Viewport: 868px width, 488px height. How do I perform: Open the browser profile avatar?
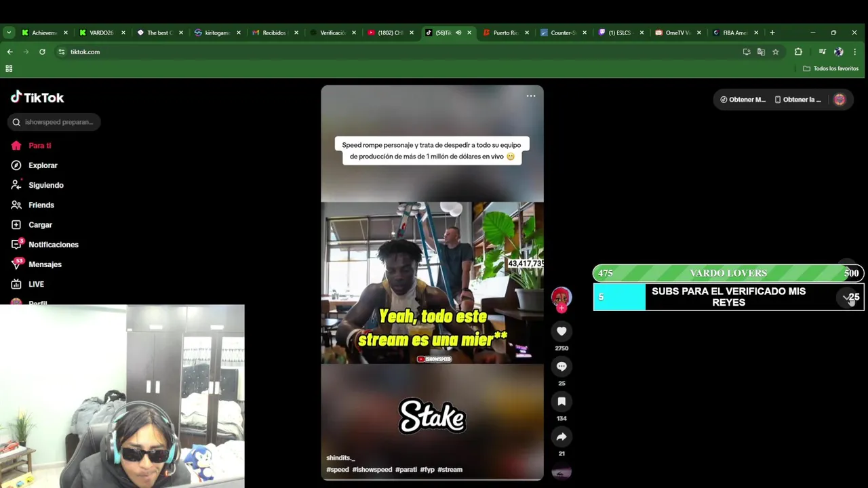(x=838, y=52)
